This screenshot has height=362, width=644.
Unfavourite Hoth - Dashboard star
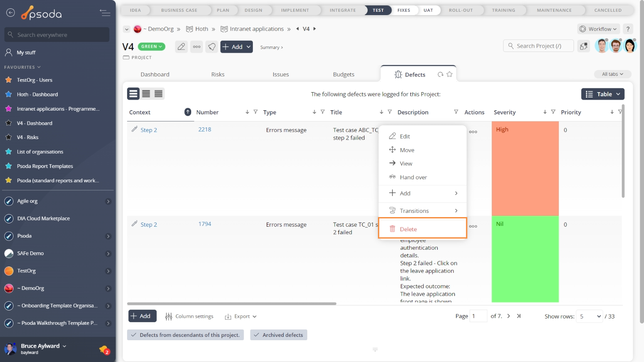point(8,94)
